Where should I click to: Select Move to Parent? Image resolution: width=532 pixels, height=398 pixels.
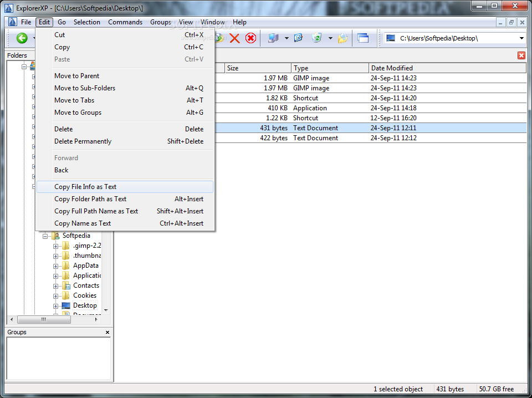point(125,75)
